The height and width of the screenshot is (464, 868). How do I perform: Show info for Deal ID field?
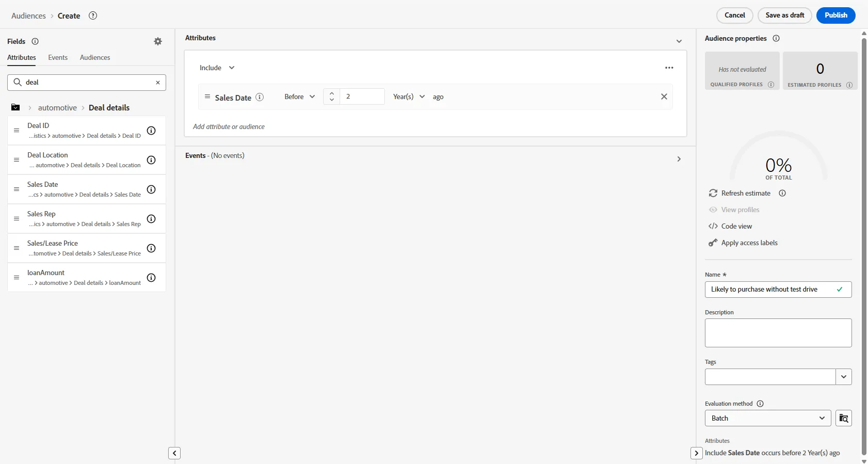pos(151,131)
